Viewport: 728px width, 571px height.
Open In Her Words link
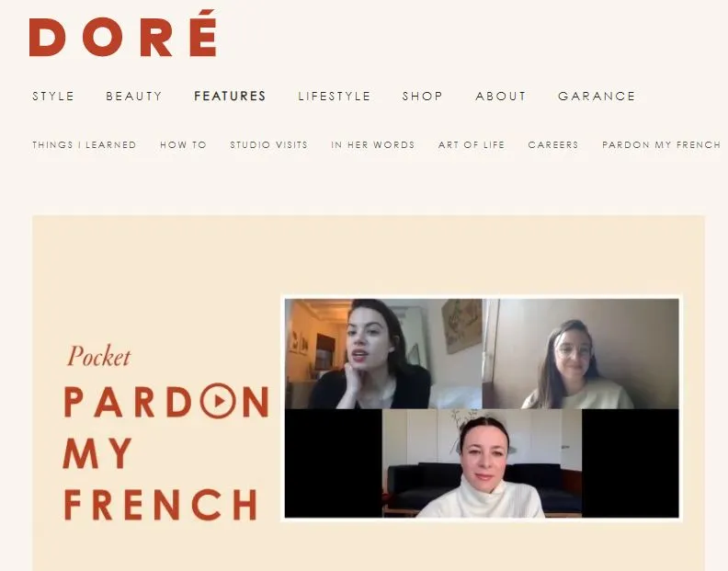373,145
